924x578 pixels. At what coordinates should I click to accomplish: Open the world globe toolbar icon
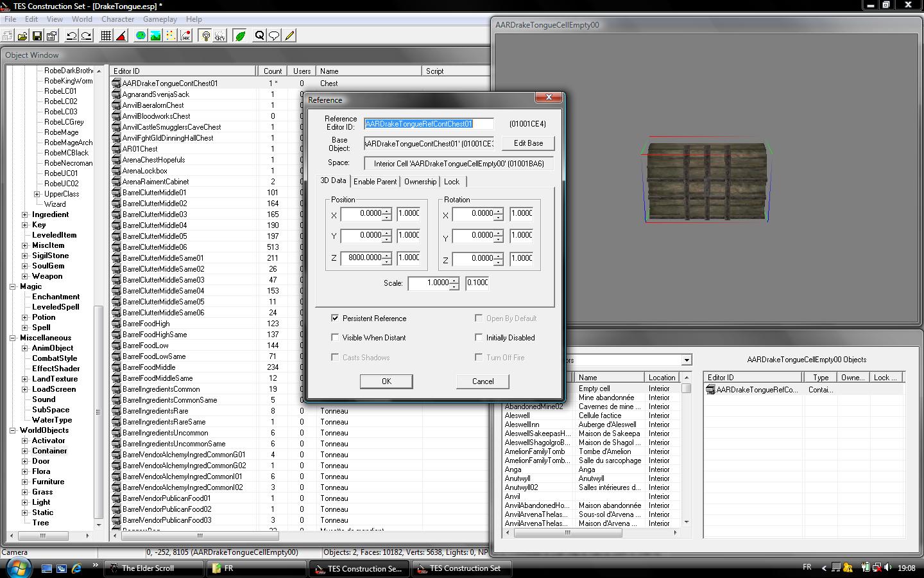pyautogui.click(x=141, y=36)
